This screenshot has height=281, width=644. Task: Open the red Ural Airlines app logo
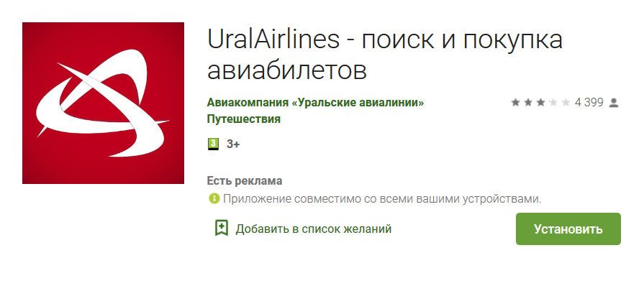[103, 103]
